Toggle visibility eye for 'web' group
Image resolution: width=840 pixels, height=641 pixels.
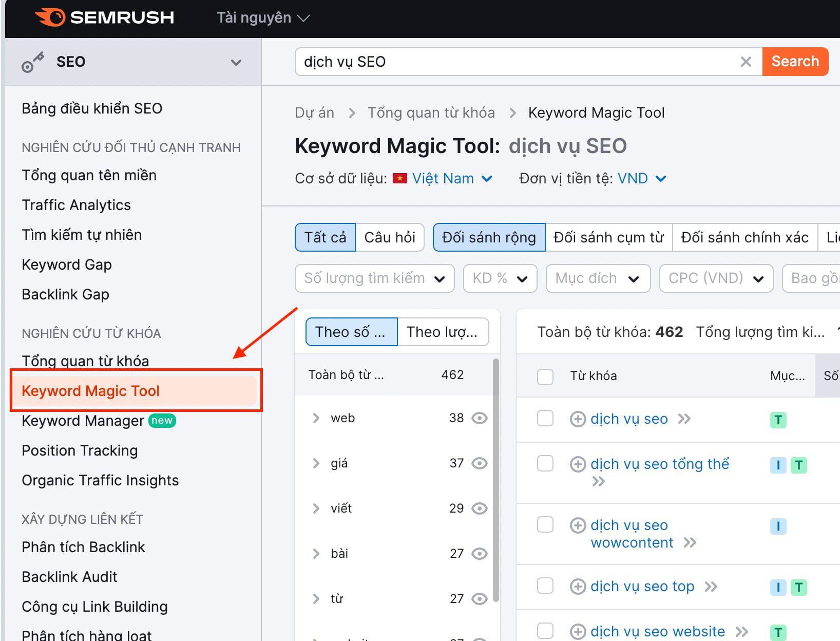click(480, 418)
